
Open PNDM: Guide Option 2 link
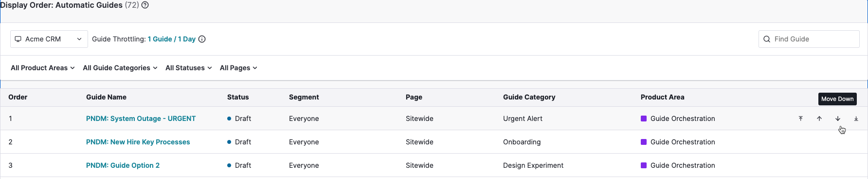click(x=123, y=165)
